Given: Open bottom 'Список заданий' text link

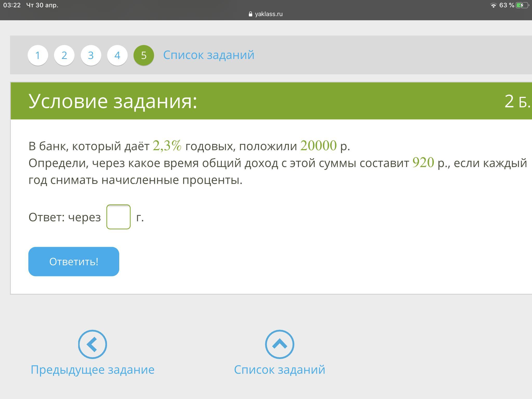Looking at the screenshot, I should pos(280,369).
